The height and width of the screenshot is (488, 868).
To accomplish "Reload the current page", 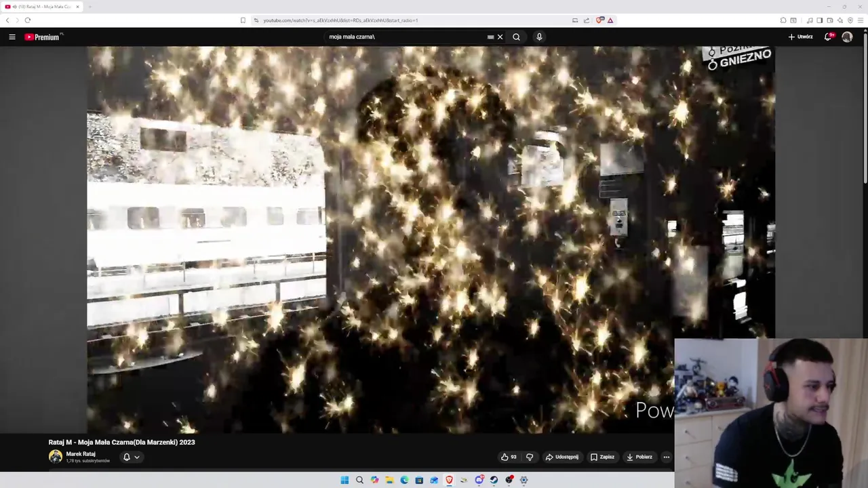I will 28,20.
